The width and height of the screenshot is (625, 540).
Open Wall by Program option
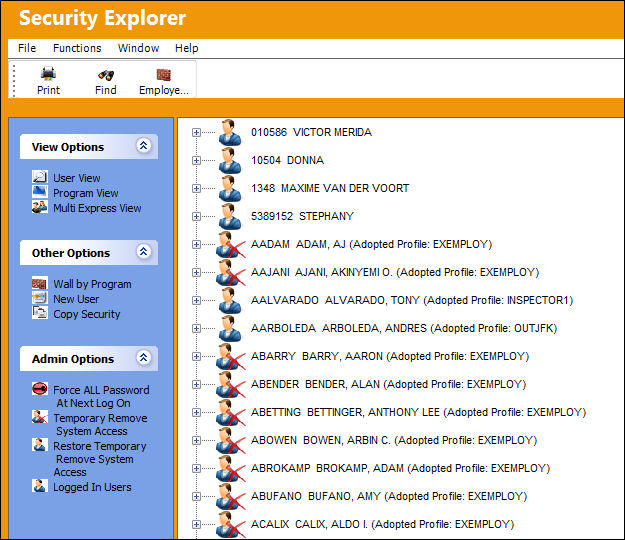click(x=92, y=284)
